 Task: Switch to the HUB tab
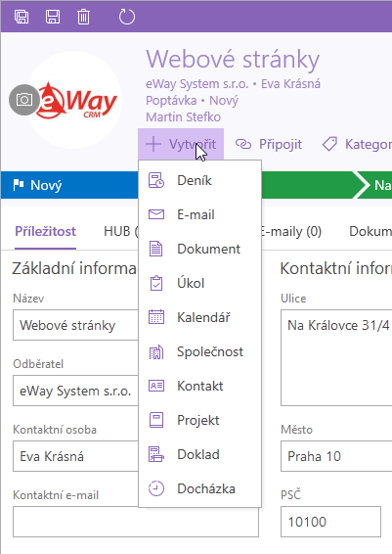[120, 232]
